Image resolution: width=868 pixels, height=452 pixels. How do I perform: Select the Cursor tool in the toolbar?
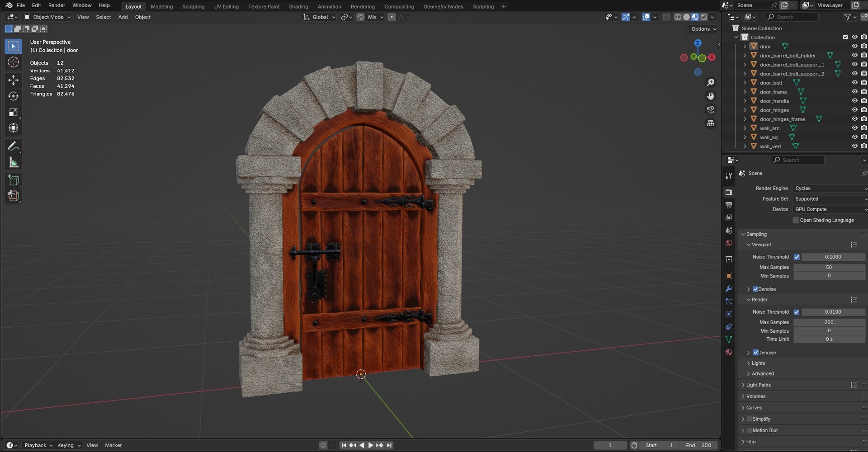[x=13, y=62]
